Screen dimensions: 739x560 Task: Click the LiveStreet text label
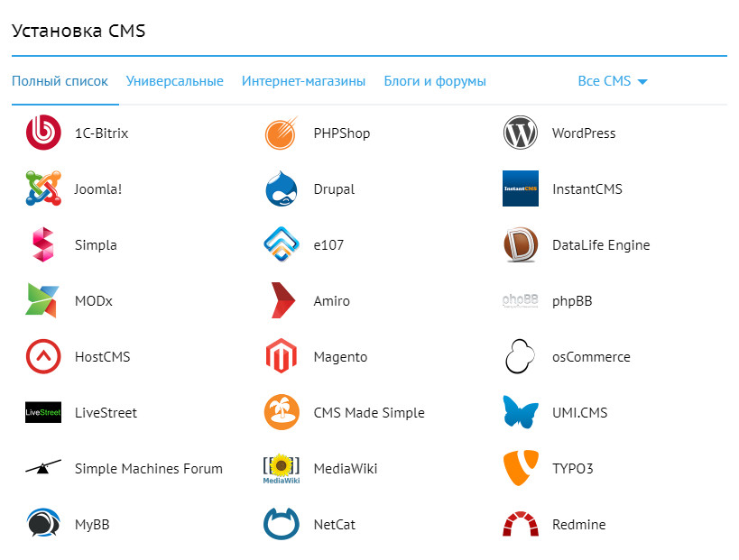click(106, 413)
